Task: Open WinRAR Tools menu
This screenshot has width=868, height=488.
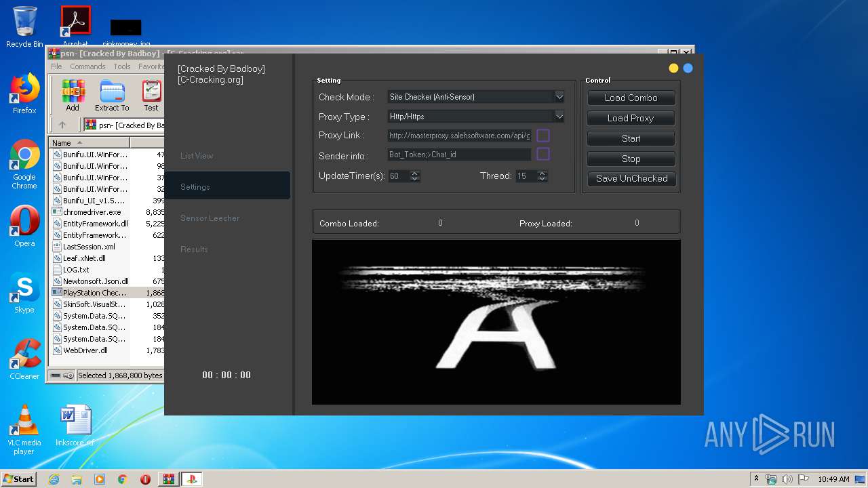Action: coord(122,66)
